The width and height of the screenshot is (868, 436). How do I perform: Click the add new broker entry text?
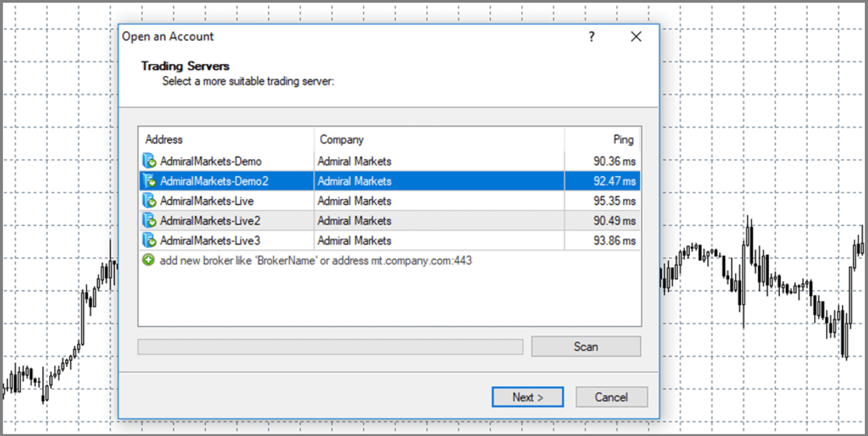(316, 261)
